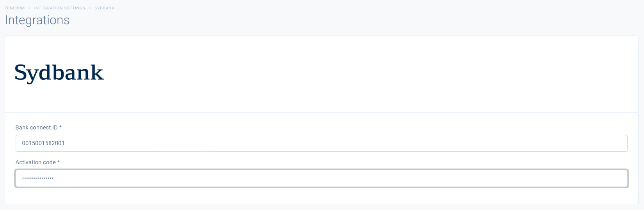Viewport: 644px width, 210px height.
Task: Open the FENERUM breadcrumb link
Action: pyautogui.click(x=14, y=8)
